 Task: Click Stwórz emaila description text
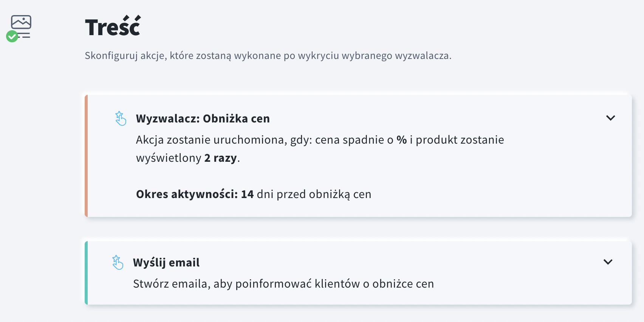(283, 284)
